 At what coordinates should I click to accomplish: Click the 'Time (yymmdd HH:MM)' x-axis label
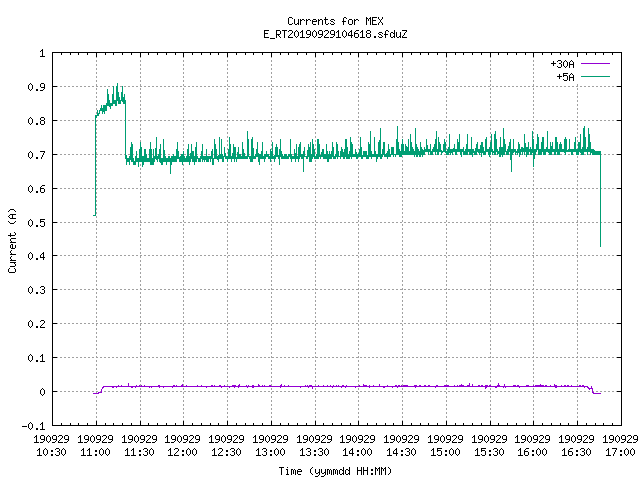(x=335, y=471)
